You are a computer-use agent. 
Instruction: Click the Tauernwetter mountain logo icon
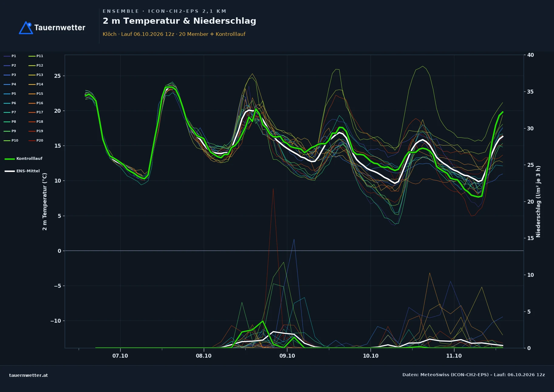26,28
